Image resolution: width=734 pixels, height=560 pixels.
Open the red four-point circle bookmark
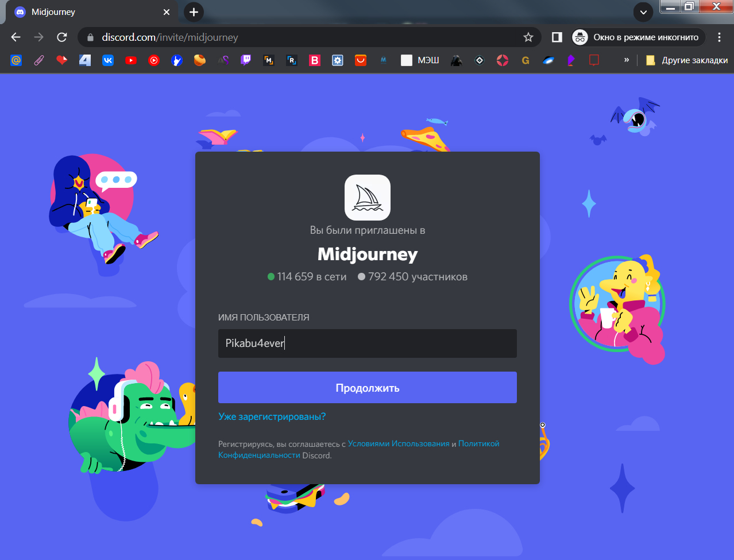(503, 60)
